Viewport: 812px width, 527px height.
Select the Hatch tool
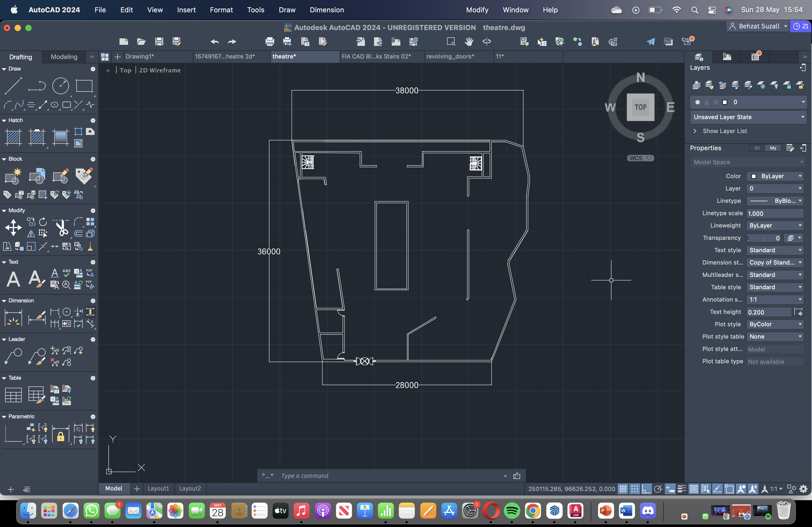[13, 137]
